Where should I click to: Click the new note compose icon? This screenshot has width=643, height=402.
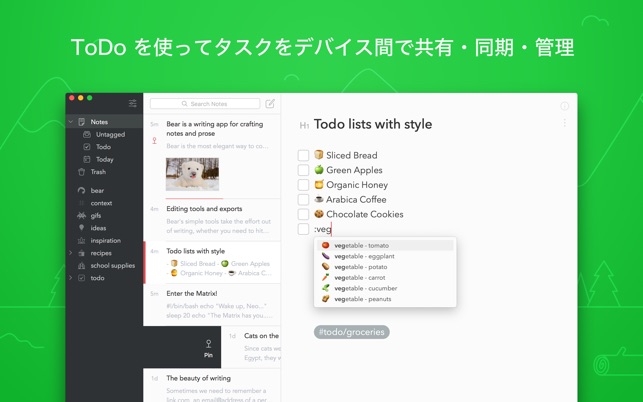coord(270,104)
